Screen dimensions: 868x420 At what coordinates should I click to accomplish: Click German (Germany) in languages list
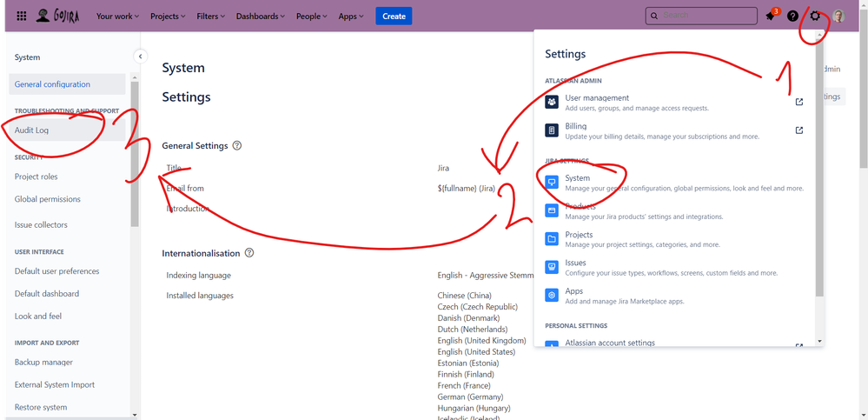[470, 397]
